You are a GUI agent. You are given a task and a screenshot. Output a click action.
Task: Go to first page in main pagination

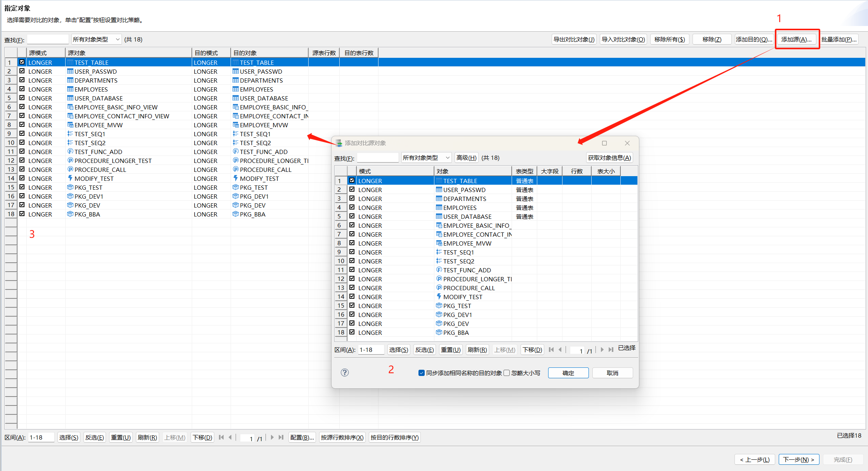221,437
